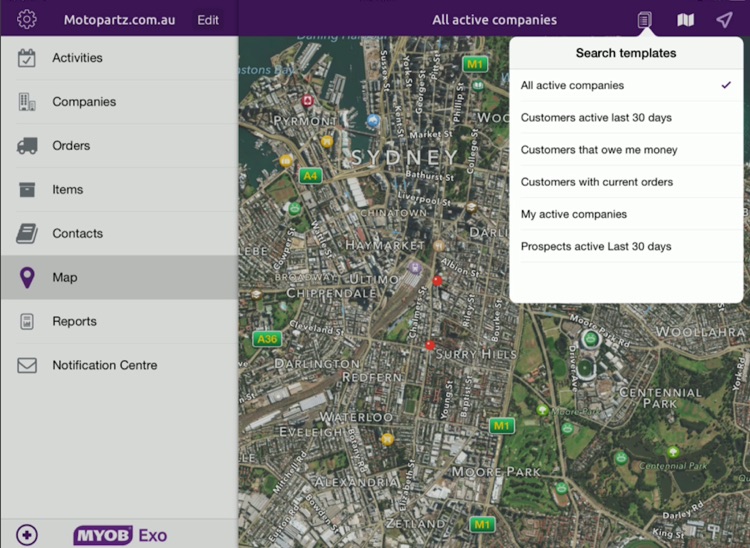Click the Reports document icon
The width and height of the screenshot is (750, 548).
[x=27, y=321]
